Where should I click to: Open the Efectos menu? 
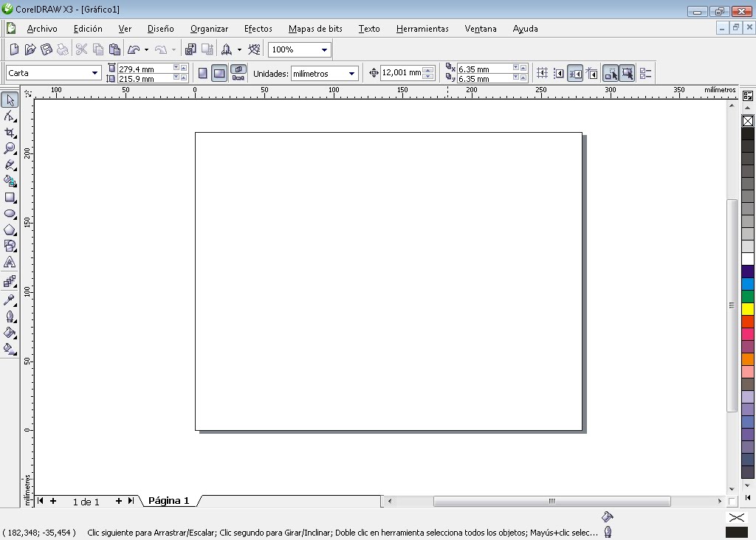pos(258,29)
